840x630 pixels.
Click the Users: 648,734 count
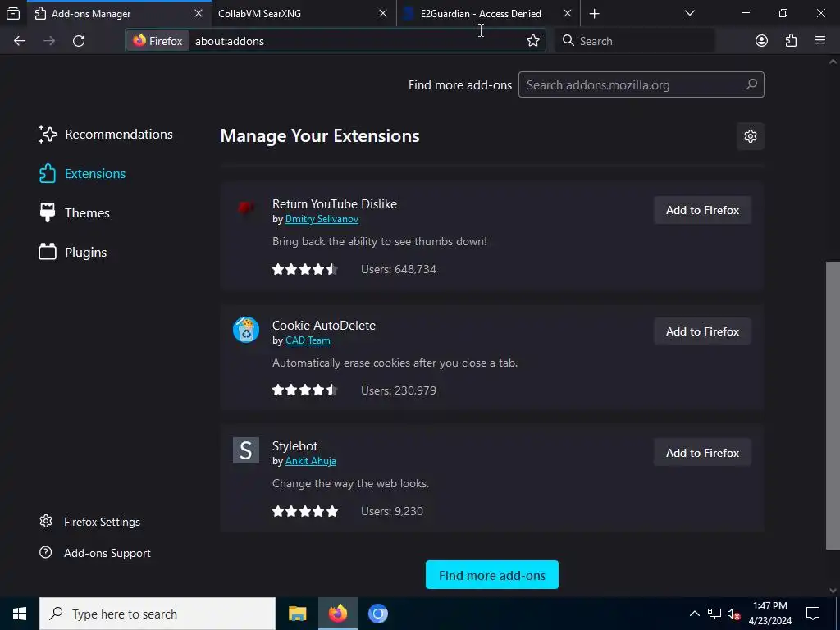[399, 269]
